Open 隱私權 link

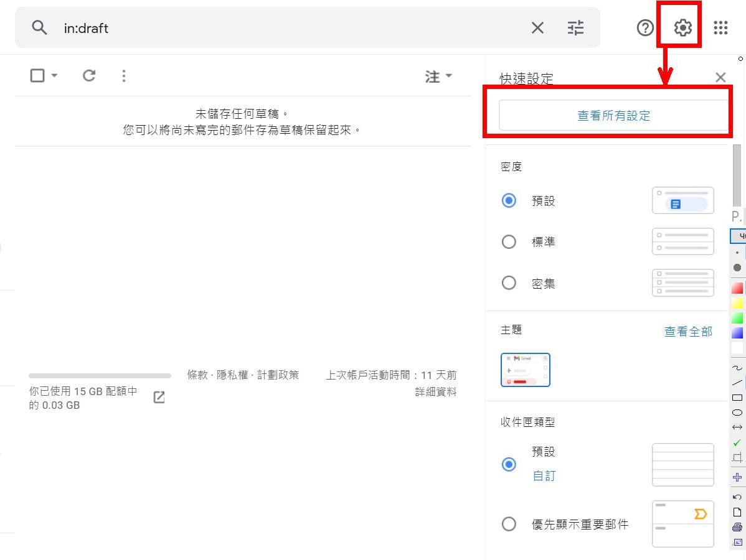(x=232, y=375)
